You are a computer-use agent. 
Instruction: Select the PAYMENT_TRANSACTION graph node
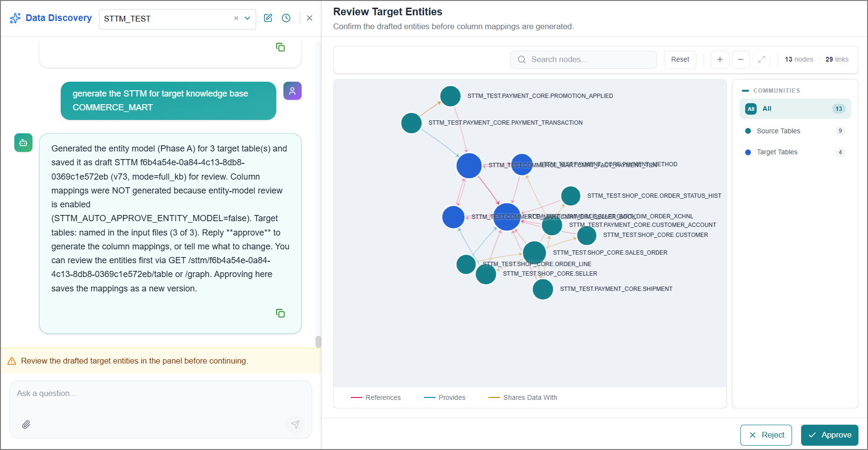click(412, 123)
